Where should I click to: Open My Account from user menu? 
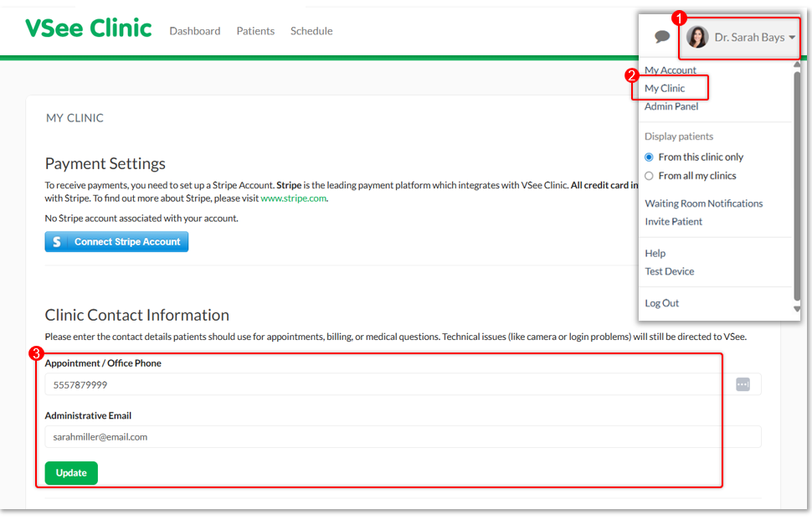click(x=670, y=70)
